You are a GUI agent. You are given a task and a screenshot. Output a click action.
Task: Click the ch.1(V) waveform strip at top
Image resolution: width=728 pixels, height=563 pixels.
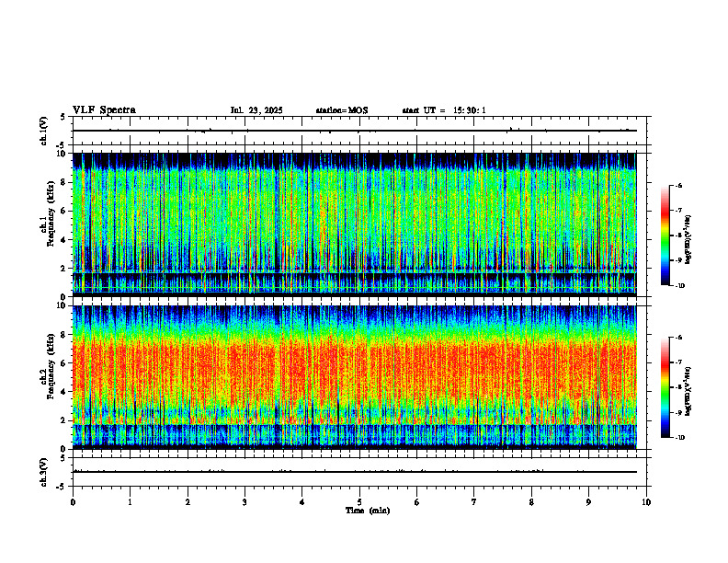pyautogui.click(x=359, y=131)
